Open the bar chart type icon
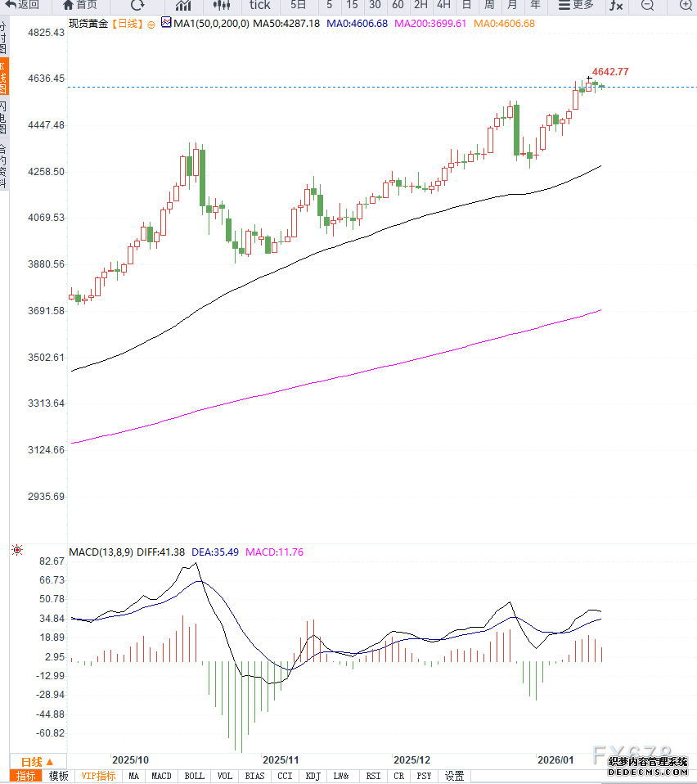This screenshot has height=784, width=697. 183,5
